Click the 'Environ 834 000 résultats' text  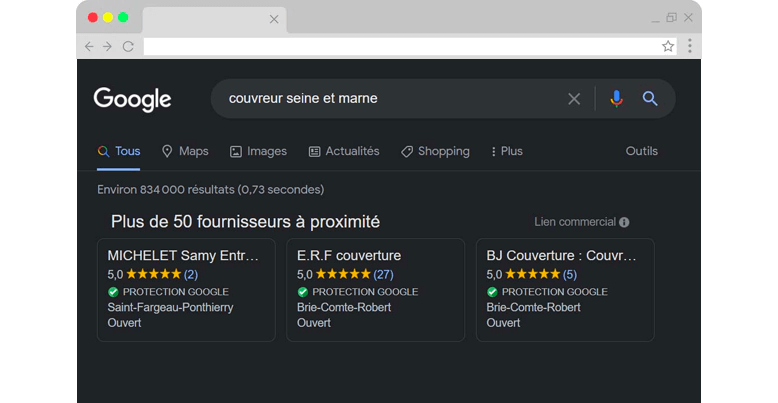click(210, 190)
